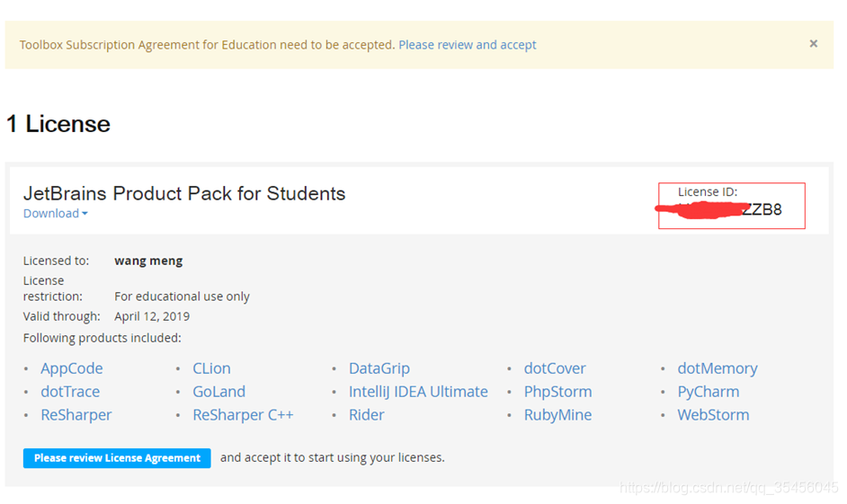The height and width of the screenshot is (504, 847).
Task: Open the AppCode product link
Action: tap(72, 368)
